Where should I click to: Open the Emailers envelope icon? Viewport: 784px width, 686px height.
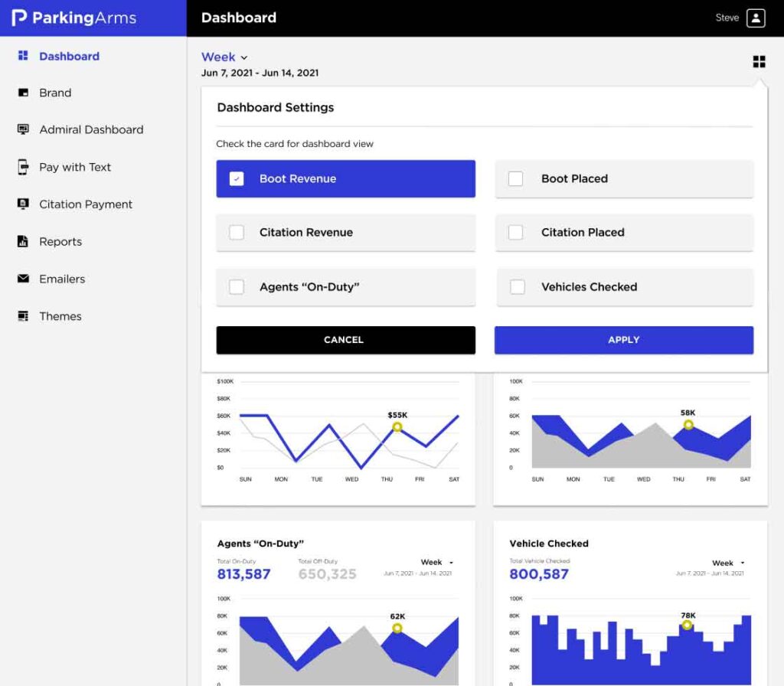click(23, 279)
